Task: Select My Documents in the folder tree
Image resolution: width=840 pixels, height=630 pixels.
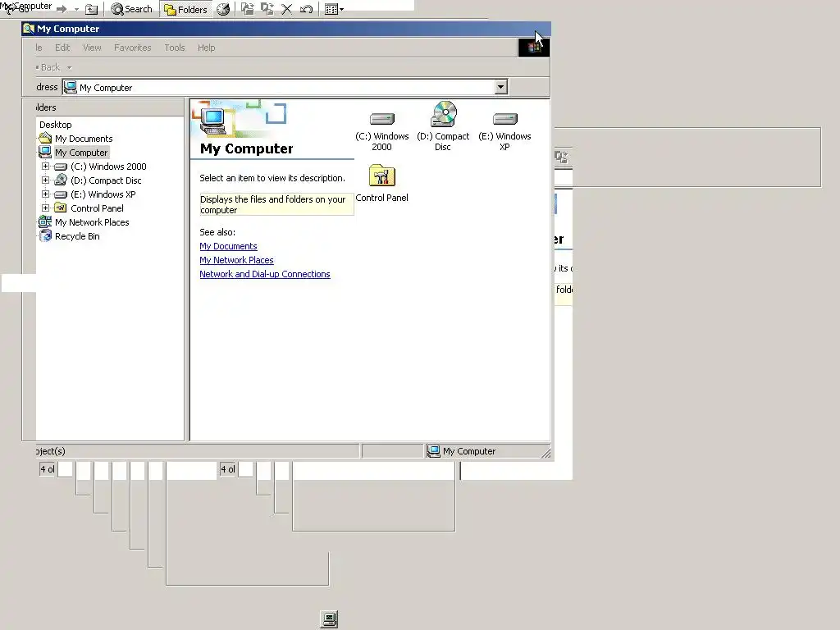Action: point(84,138)
